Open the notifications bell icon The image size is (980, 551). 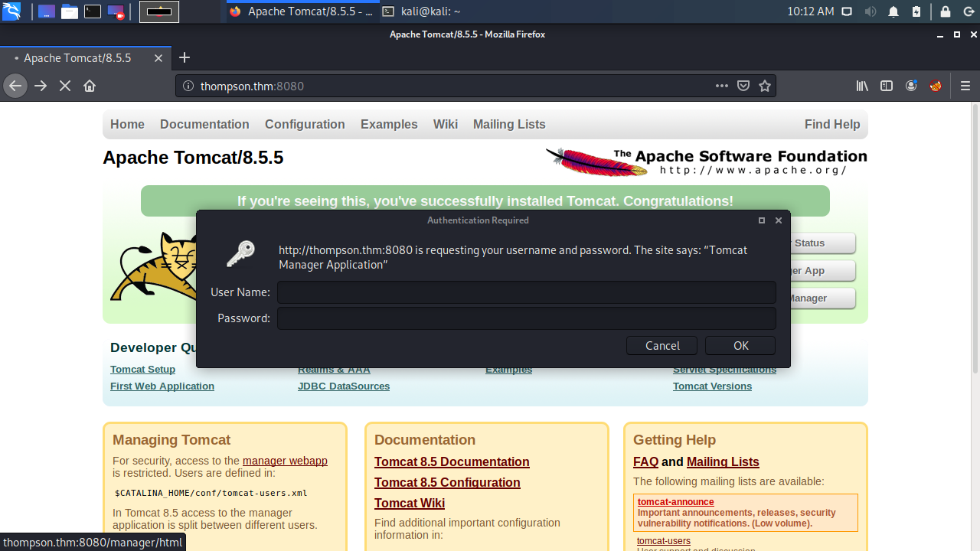tap(893, 11)
